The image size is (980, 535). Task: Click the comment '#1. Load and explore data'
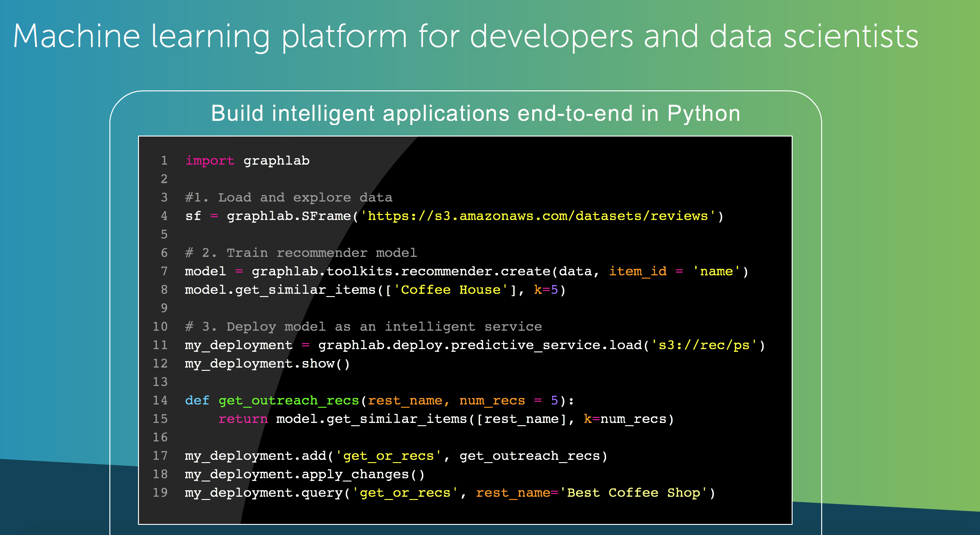(x=289, y=197)
